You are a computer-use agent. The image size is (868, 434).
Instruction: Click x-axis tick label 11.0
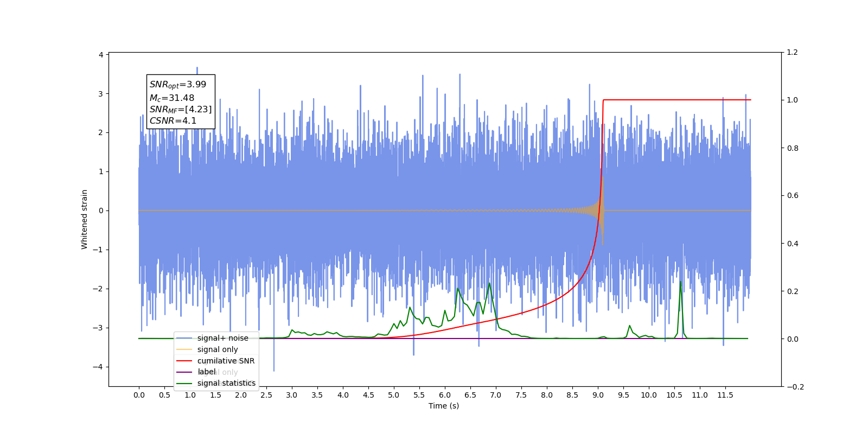[x=700, y=395]
